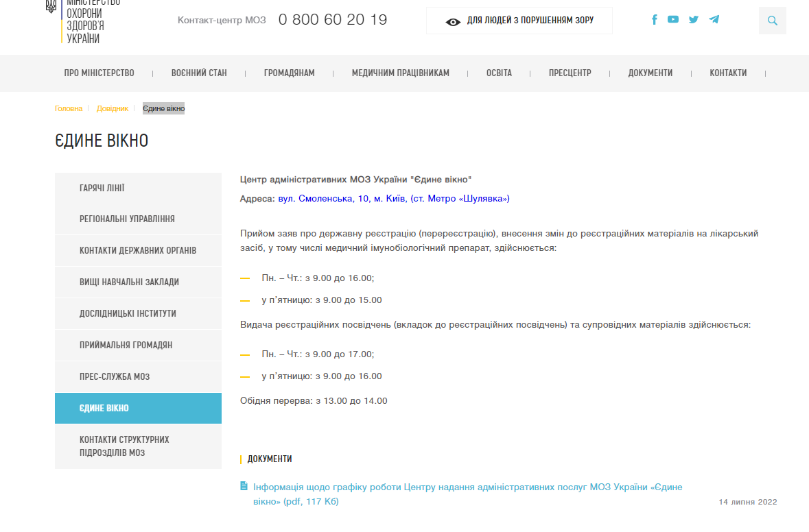Select the active ЄДИНЕ ВІКНО sidebar item
The image size is (809, 532).
click(x=139, y=409)
